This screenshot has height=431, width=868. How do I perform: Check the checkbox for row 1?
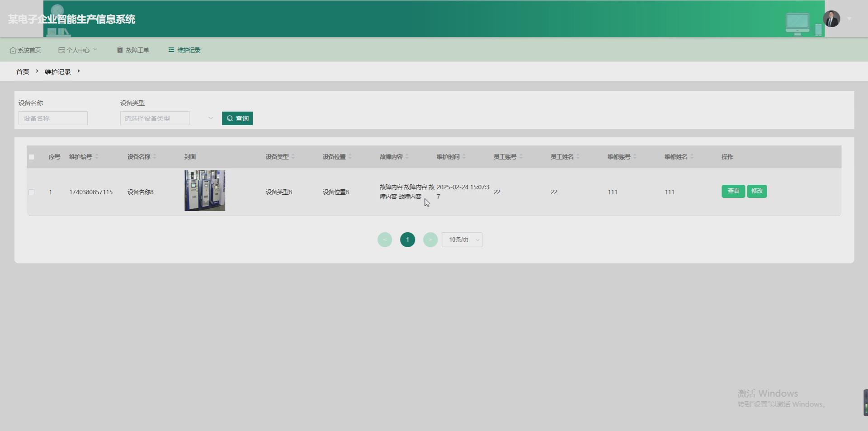(31, 192)
